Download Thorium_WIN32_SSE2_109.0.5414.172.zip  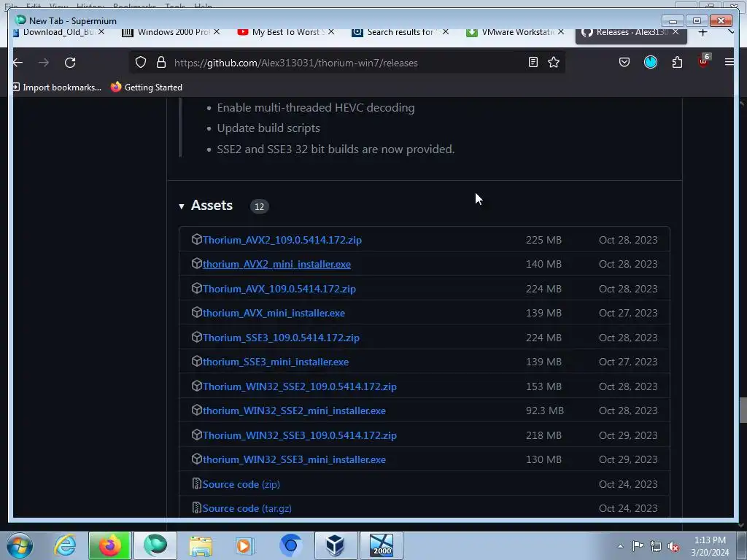pos(300,386)
